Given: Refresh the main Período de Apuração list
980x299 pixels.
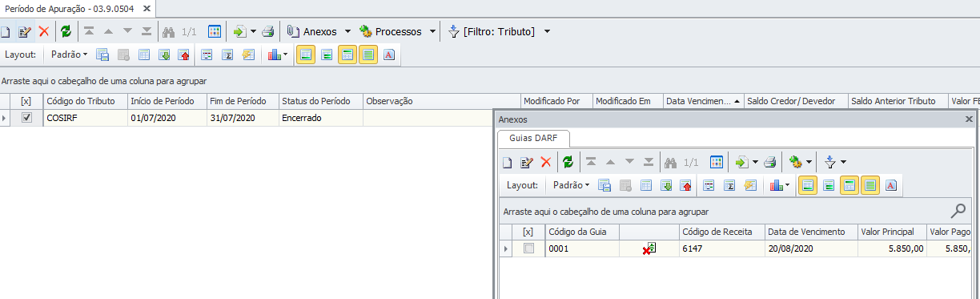Looking at the screenshot, I should [66, 32].
